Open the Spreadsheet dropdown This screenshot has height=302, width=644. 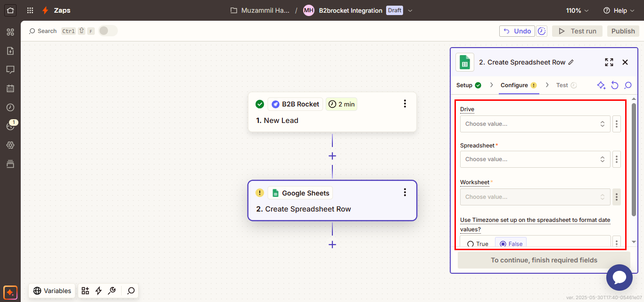coord(535,159)
